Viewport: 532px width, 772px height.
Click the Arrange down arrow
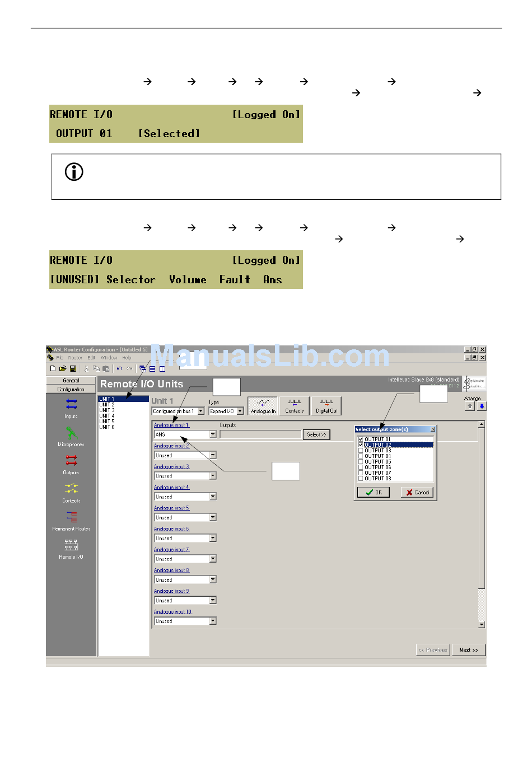click(x=482, y=406)
